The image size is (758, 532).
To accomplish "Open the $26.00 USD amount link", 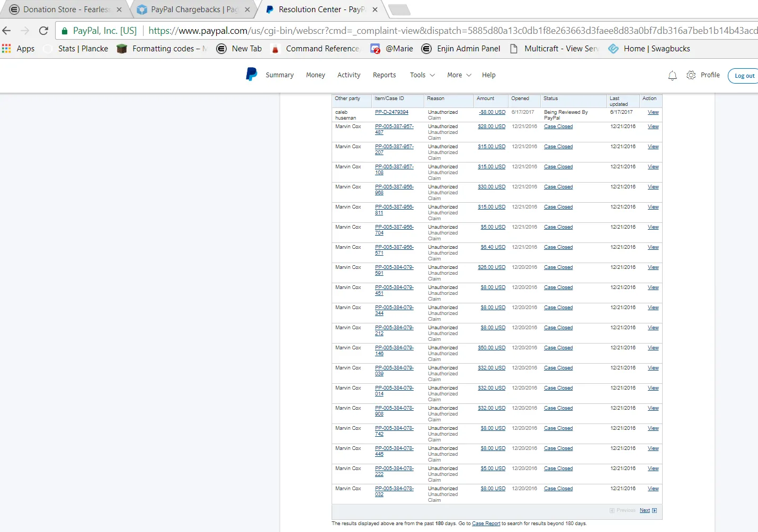I will (x=492, y=267).
